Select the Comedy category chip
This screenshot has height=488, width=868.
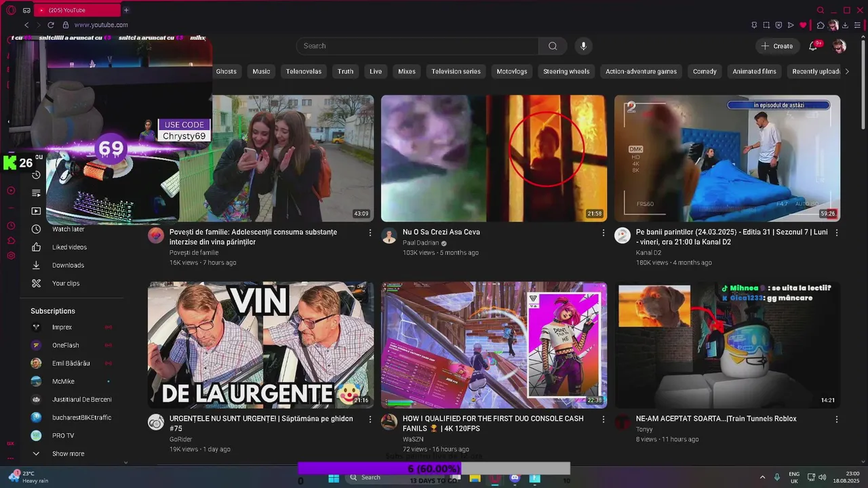coord(705,71)
